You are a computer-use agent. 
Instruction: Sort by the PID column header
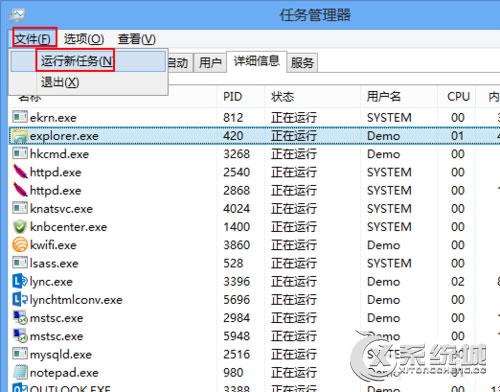pos(233,97)
